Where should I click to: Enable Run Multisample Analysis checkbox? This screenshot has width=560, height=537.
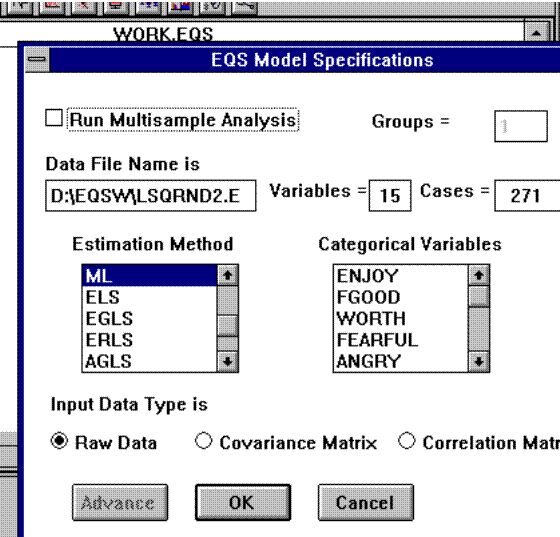(x=54, y=118)
